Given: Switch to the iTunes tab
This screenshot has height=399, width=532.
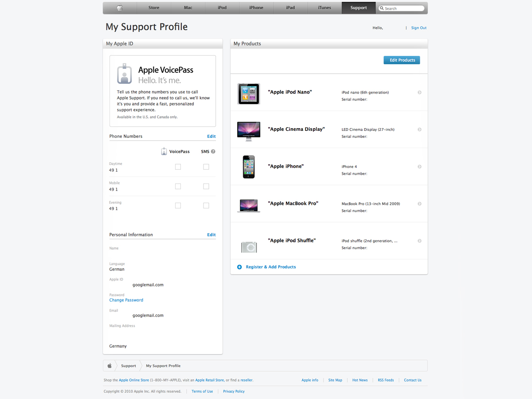Looking at the screenshot, I should point(324,8).
